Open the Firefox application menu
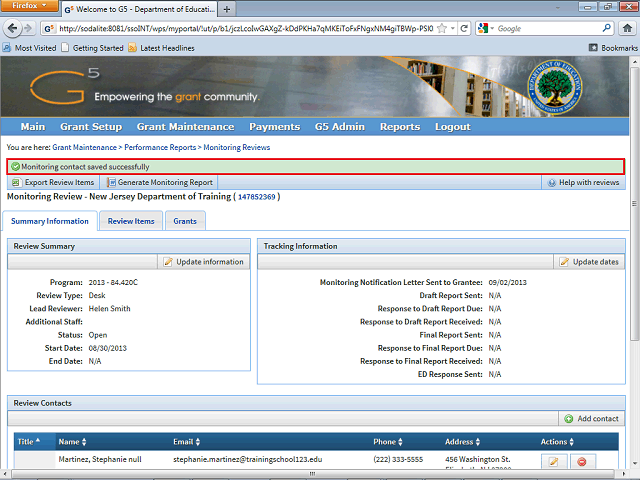 (29, 6)
